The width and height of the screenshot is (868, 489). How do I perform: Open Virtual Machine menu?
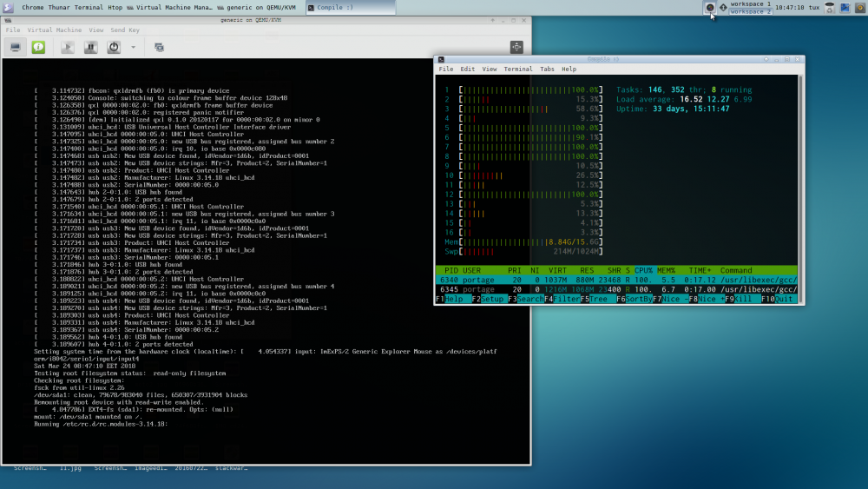coord(54,30)
